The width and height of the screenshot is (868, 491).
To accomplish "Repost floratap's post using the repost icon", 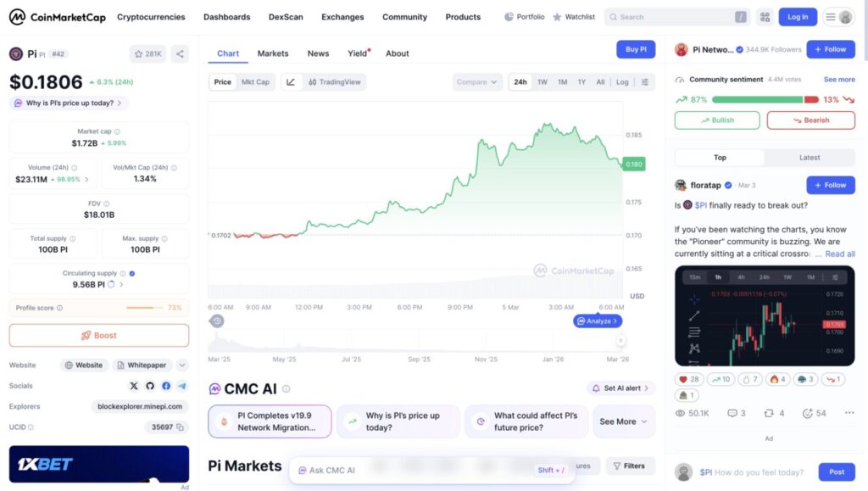I will (x=769, y=413).
